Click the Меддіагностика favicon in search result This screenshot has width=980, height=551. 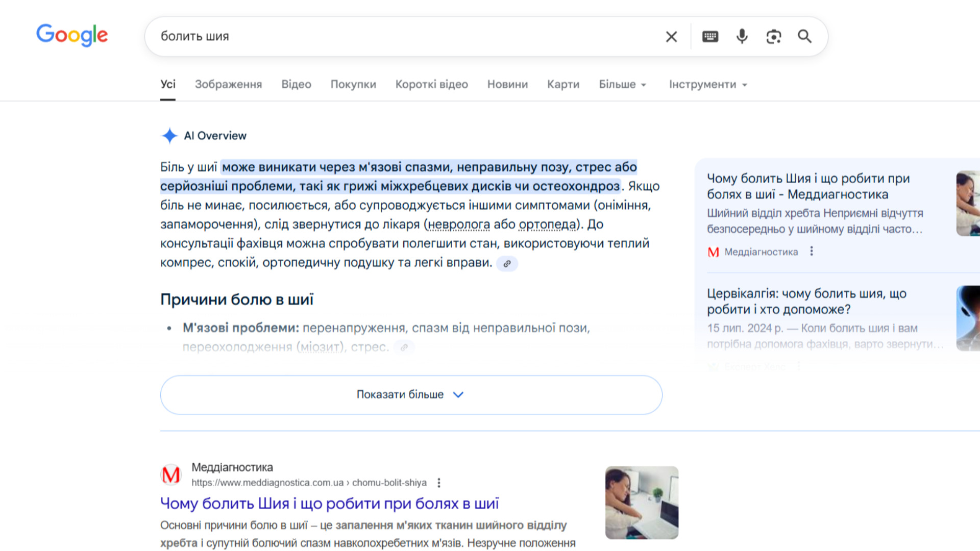pyautogui.click(x=171, y=474)
